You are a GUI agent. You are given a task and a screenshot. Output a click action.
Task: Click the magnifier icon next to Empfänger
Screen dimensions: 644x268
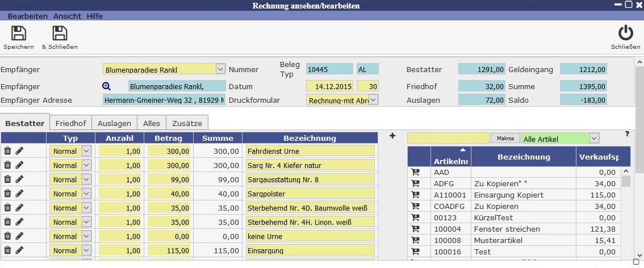[x=106, y=86]
